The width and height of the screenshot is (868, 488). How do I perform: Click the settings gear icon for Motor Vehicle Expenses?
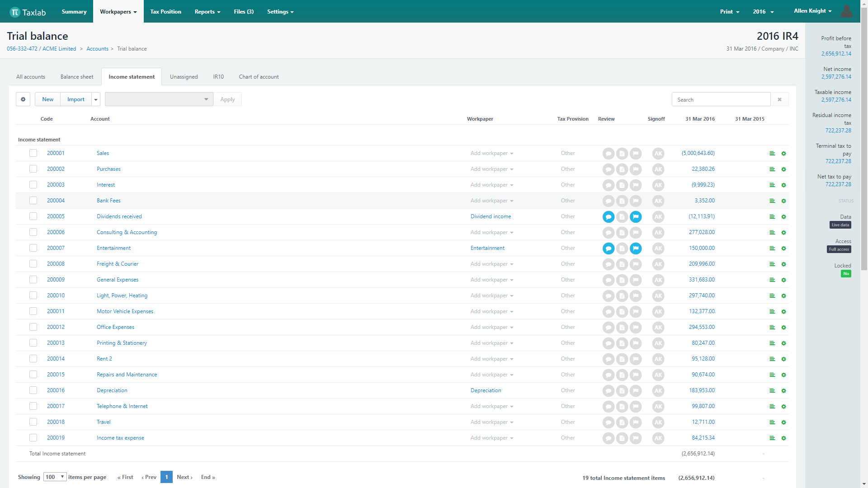pos(784,311)
